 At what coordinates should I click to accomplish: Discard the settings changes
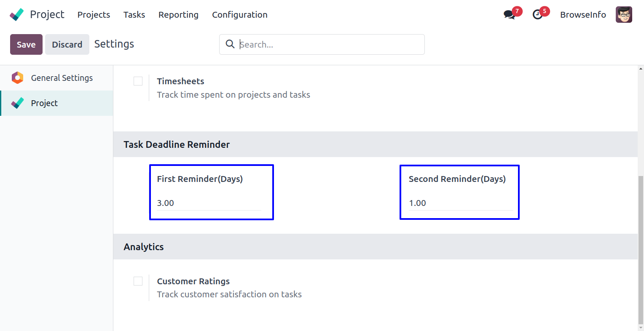[x=67, y=45]
